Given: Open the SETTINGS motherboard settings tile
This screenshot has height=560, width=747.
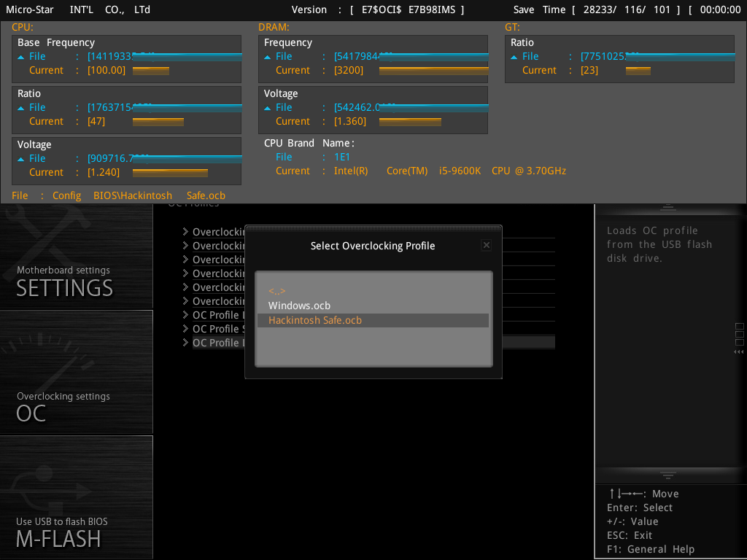Looking at the screenshot, I should click(x=76, y=257).
